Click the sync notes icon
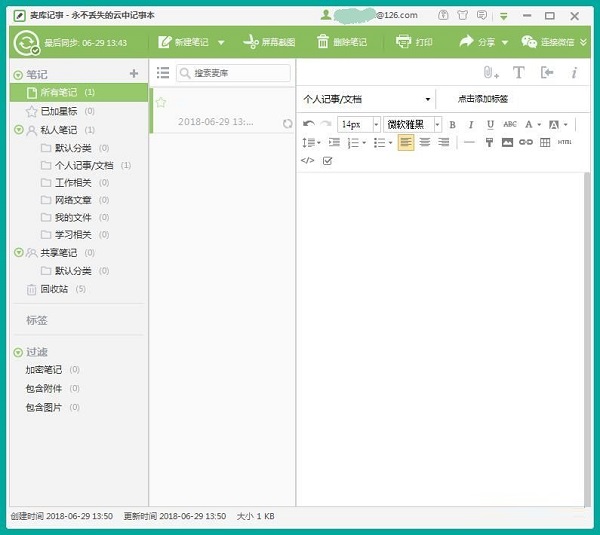Viewport: 600px width, 535px height. [27, 42]
